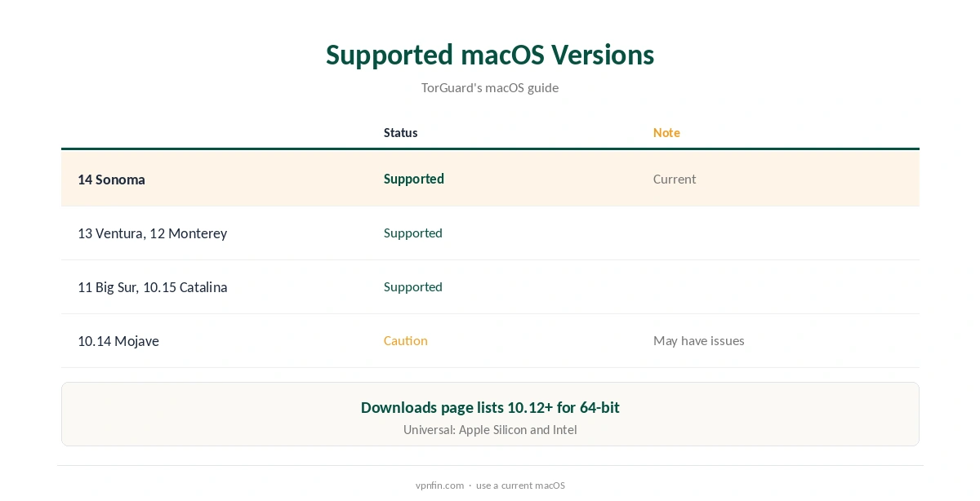Select the '13 Ventura, 12 Monterey' cell

point(152,233)
